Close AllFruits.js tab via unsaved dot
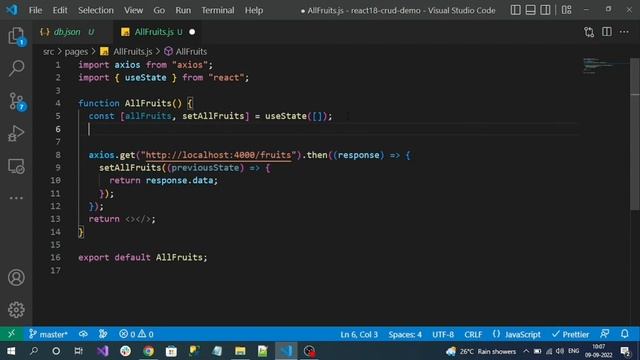This screenshot has width=640, height=360. 192,32
